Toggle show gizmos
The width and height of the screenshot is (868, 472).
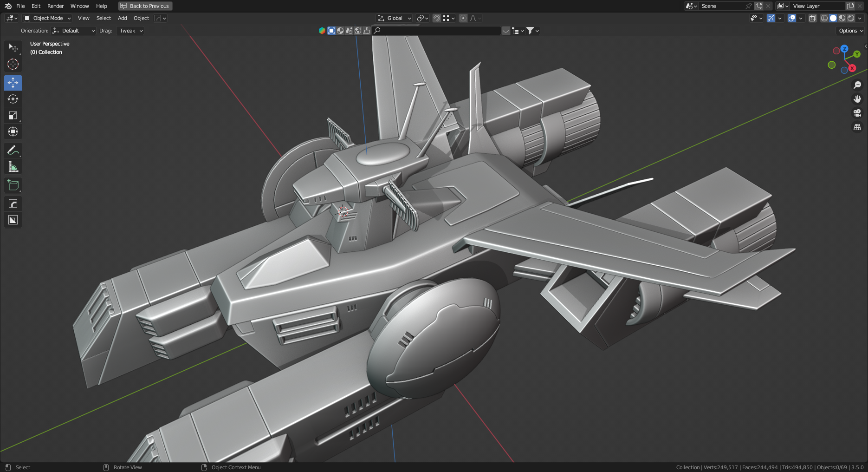[771, 18]
